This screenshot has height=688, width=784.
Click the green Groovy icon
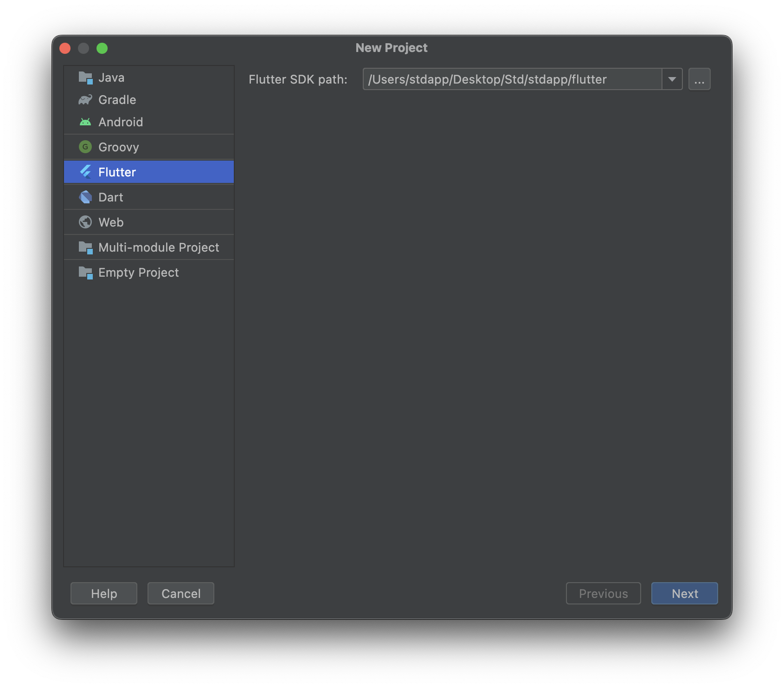[85, 147]
